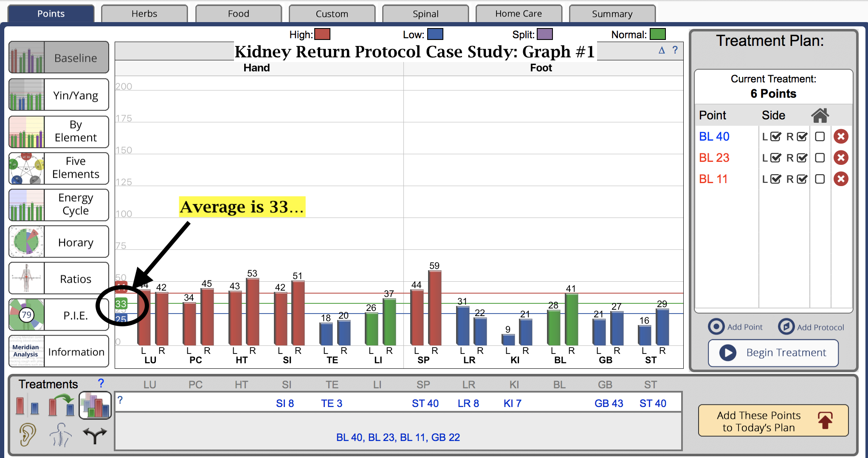
Task: Open the P.I.E. score view
Action: pos(59,315)
